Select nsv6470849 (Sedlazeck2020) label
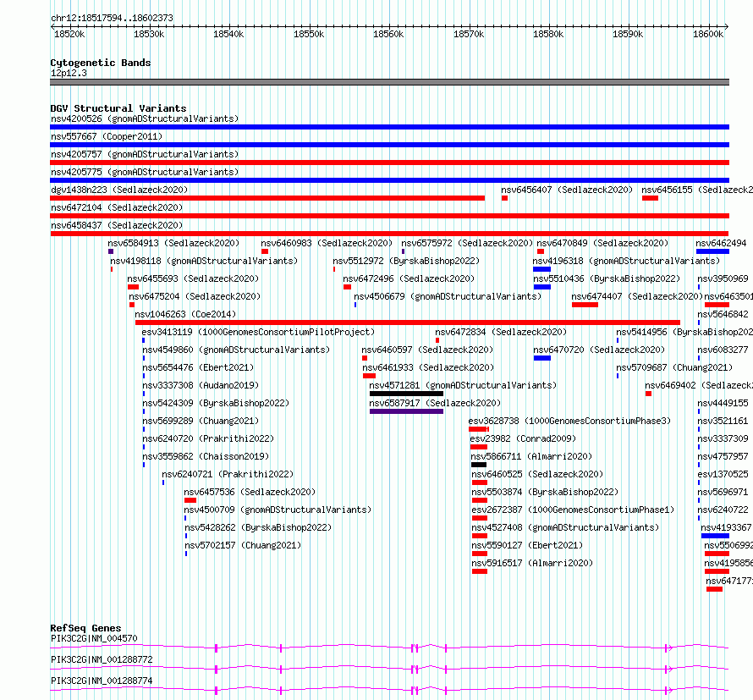Image resolution: width=753 pixels, height=700 pixels. tap(602, 243)
